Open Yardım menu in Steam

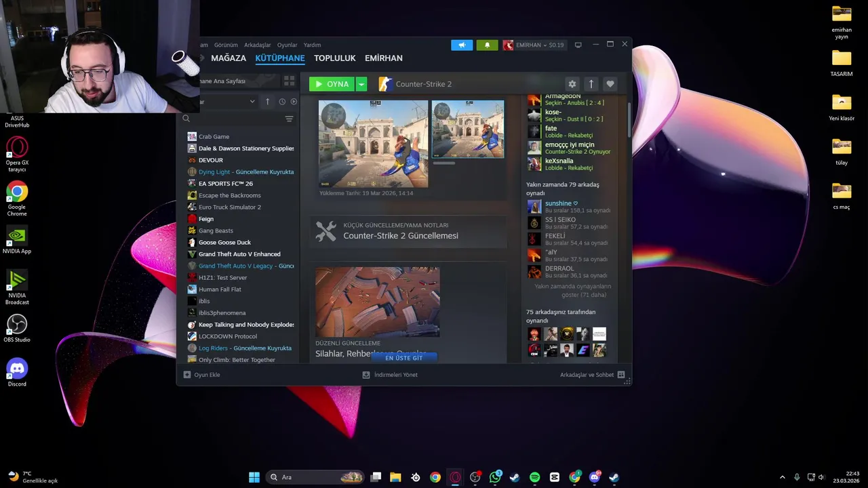click(312, 45)
